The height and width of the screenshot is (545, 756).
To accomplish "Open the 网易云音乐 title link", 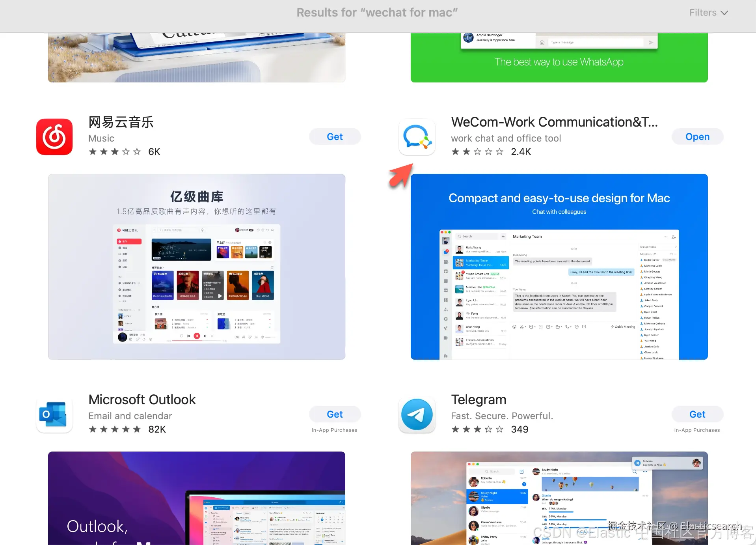I will [121, 122].
